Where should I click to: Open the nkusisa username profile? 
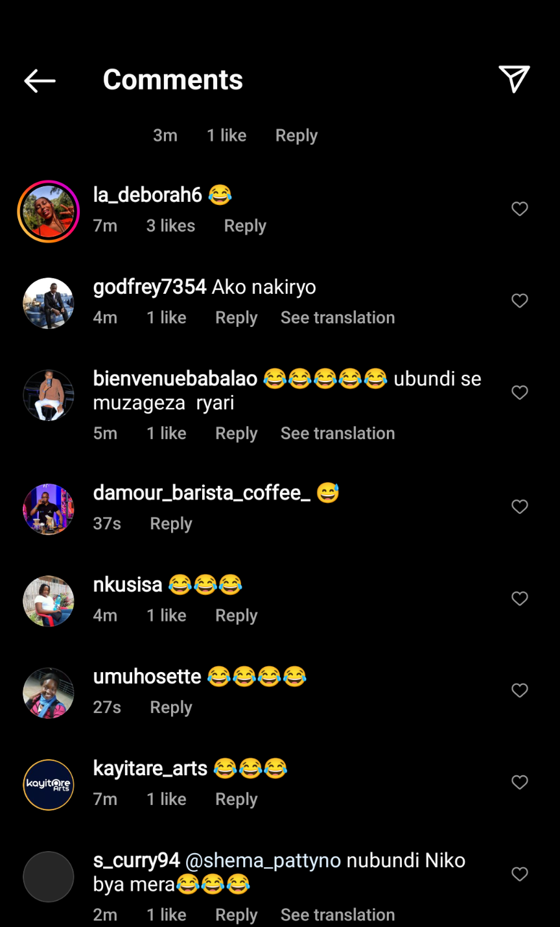pos(128,584)
